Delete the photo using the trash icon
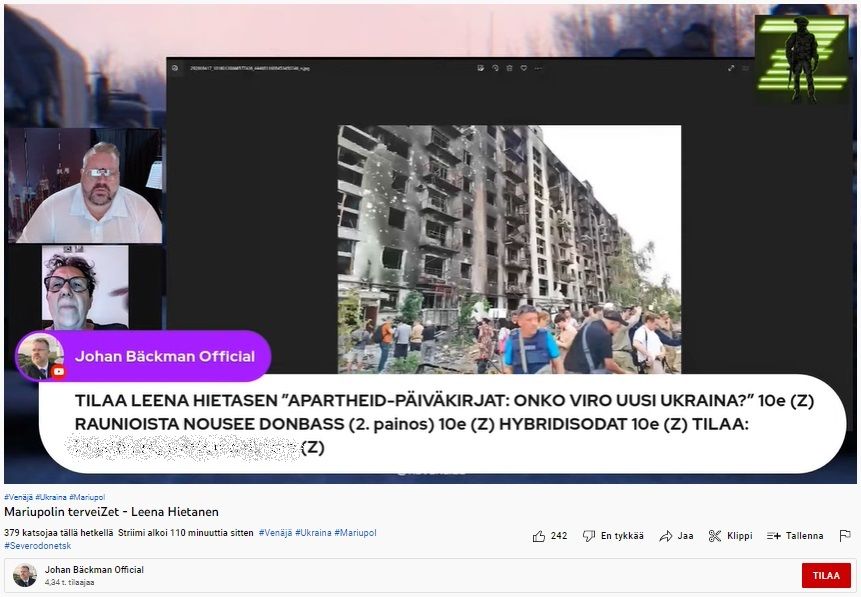The height and width of the screenshot is (597, 861). click(x=509, y=67)
